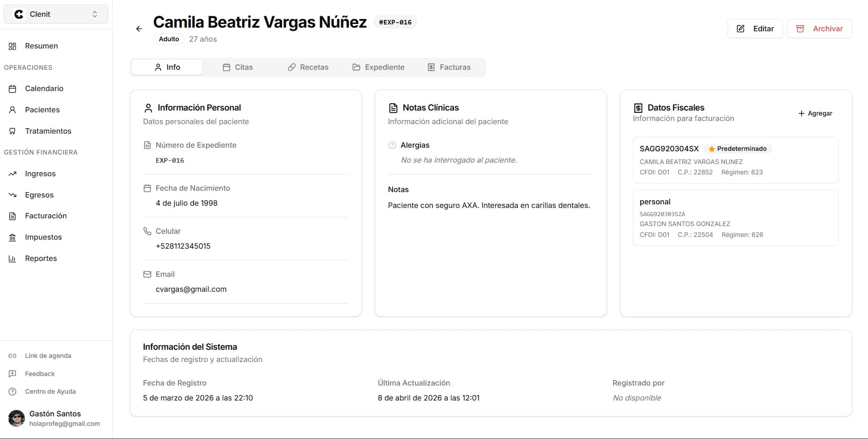Click birth date 4 de julio de 1998
Image resolution: width=868 pixels, height=439 pixels.
tap(187, 203)
